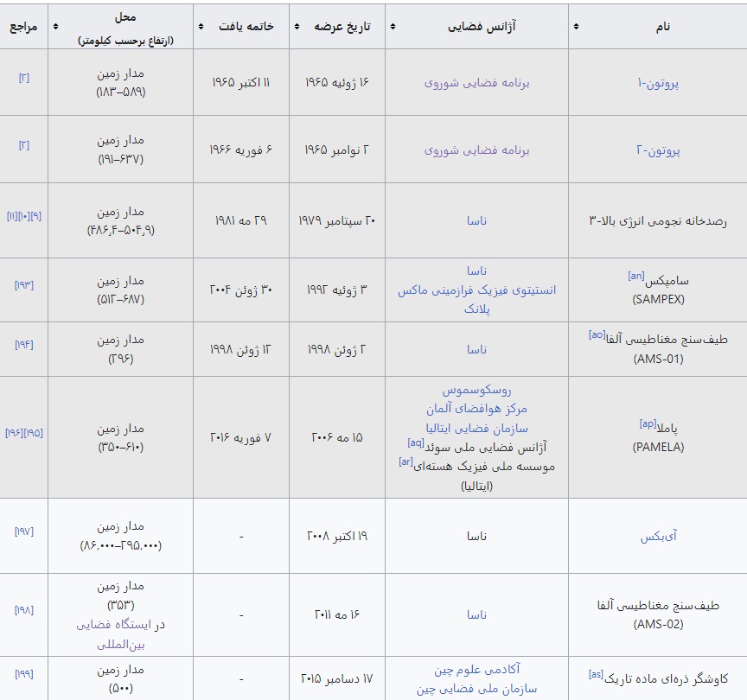The image size is (747, 700).
Task: Select launch date ۲ نوامبر ۱۹۶۵
Action: point(337,150)
